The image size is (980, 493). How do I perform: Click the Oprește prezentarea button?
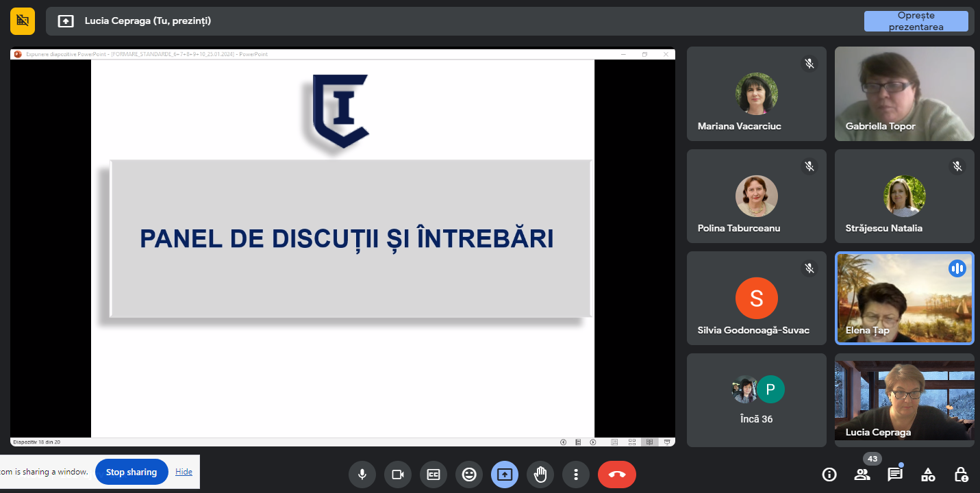(916, 21)
